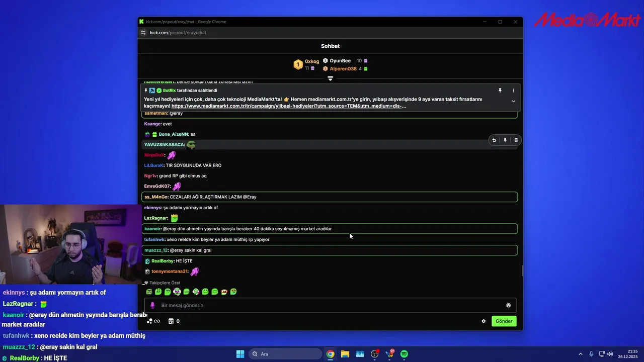
Task: Click the Chrome address bar URL
Action: (178, 33)
